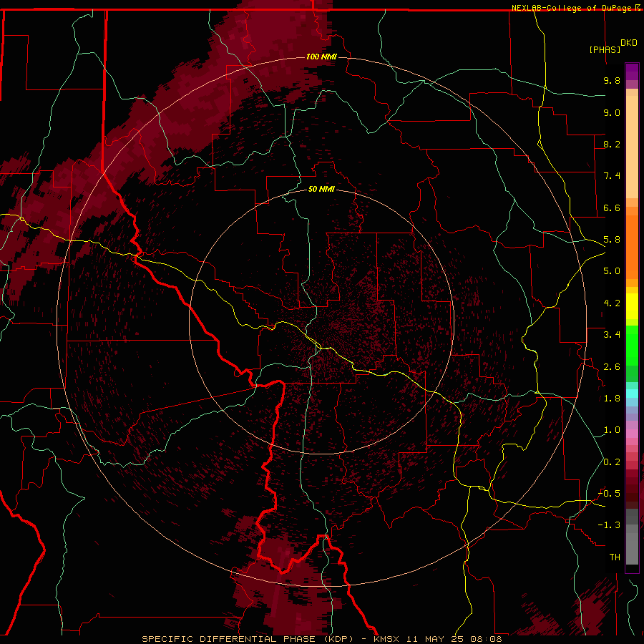Click the 3.4 legend value
The width and height of the screenshot is (644, 644).
612,335
